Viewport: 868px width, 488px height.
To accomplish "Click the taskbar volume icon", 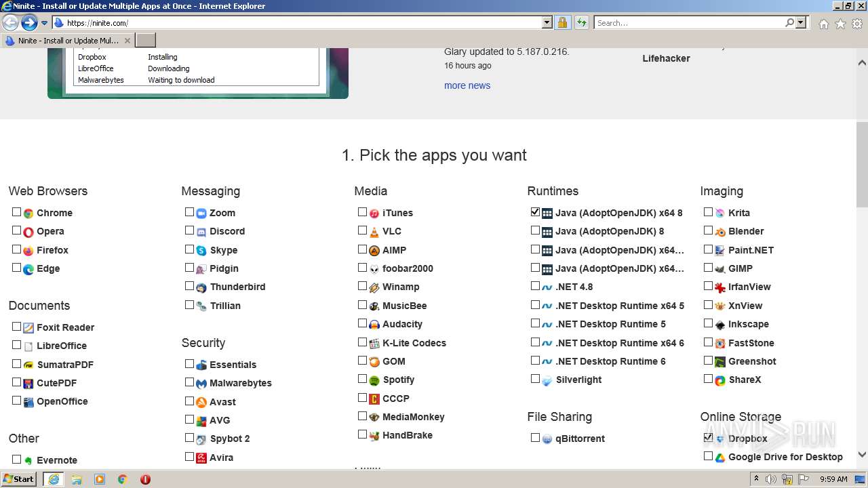I will (x=770, y=479).
